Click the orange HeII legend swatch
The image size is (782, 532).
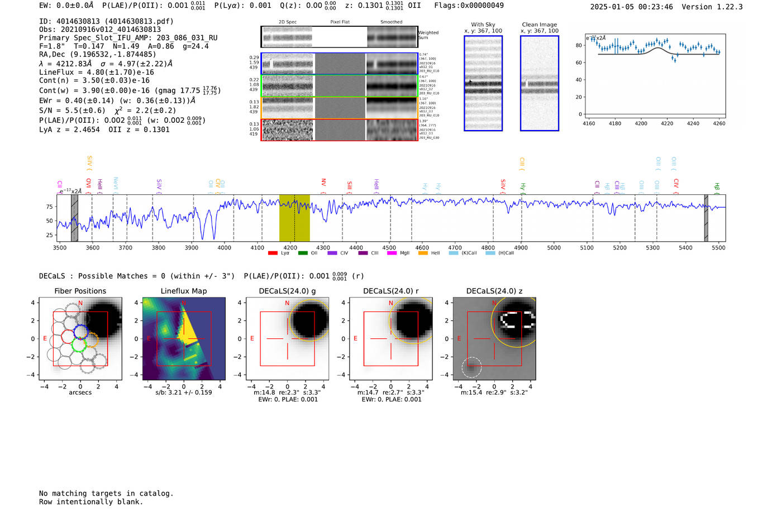pos(423,253)
